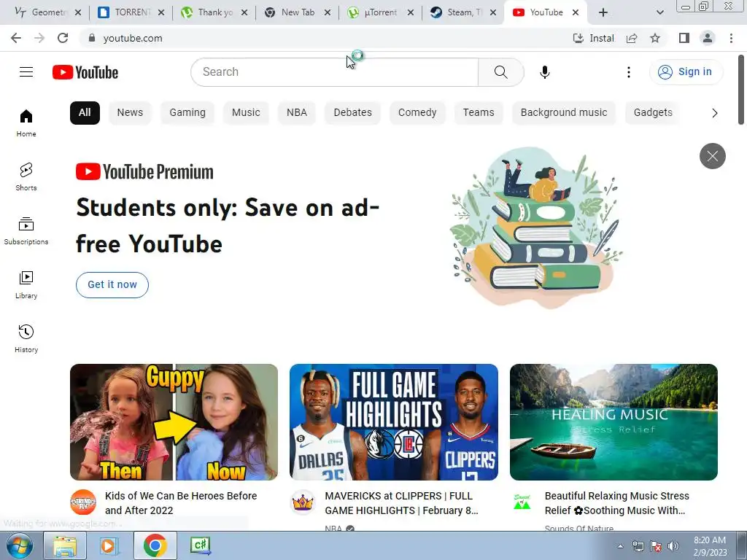
Task: Open Healing Music Stress Relief thumbnail
Action: (614, 422)
